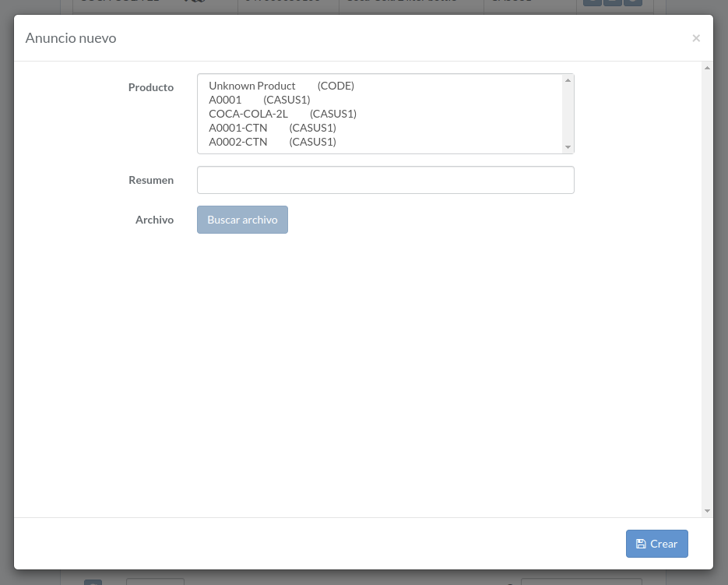
Task: Click the product list scroll up arrow
Action: 568,80
